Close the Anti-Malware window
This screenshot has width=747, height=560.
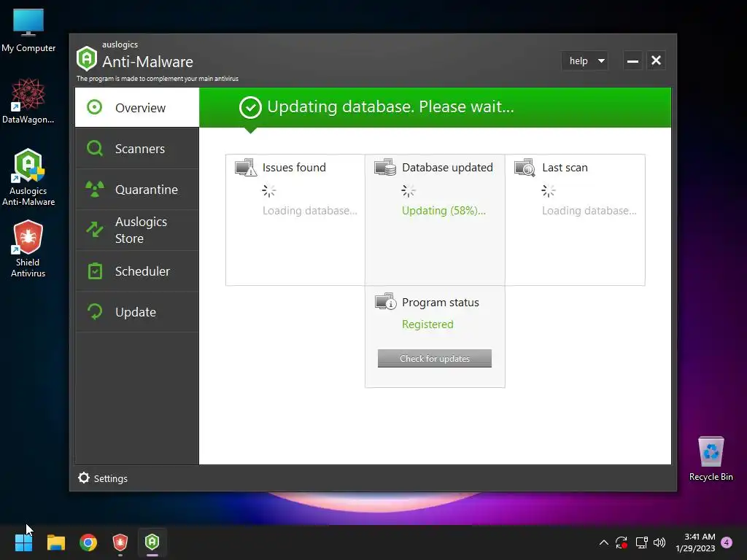pyautogui.click(x=656, y=61)
